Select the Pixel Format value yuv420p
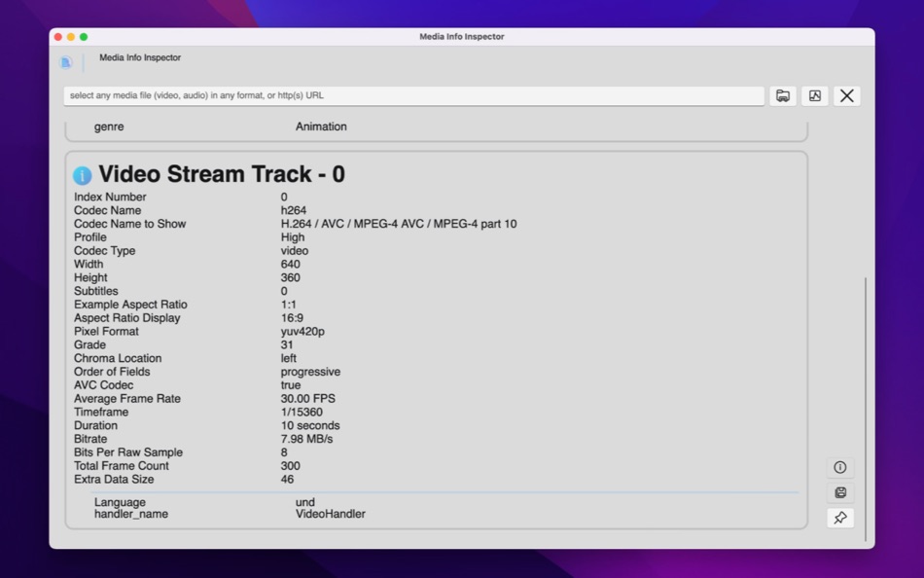Image resolution: width=924 pixels, height=578 pixels. (302, 332)
